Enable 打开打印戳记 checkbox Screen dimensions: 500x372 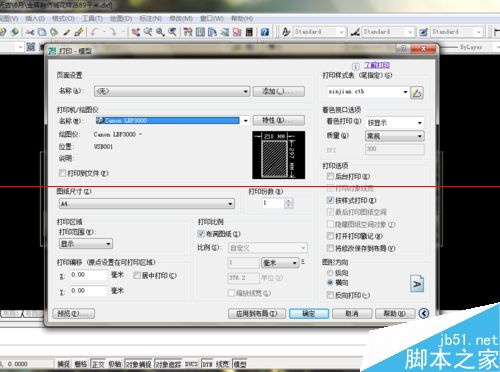point(330,236)
